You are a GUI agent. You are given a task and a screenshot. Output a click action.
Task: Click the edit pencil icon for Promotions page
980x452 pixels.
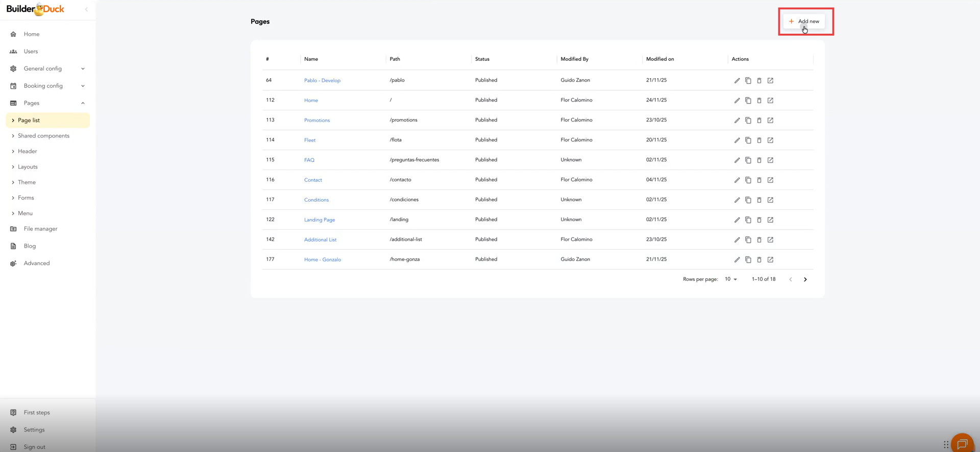pyautogui.click(x=737, y=121)
